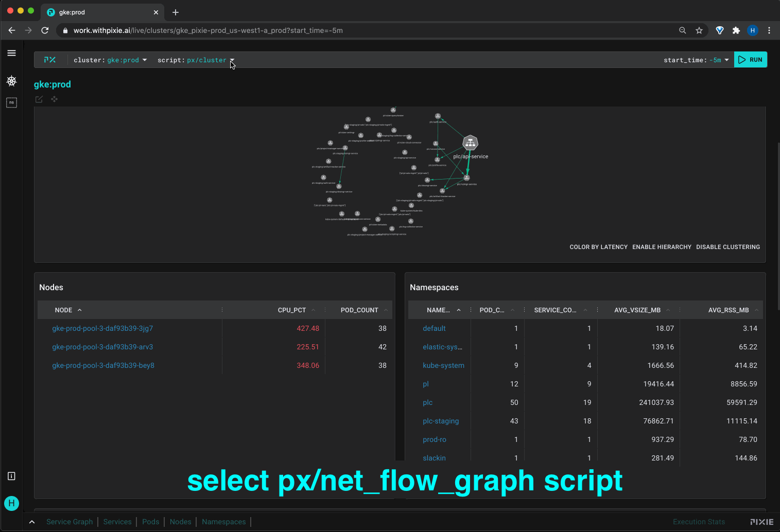Jump to the Pods tab
Viewport: 780px width, 532px height.
tap(150, 522)
